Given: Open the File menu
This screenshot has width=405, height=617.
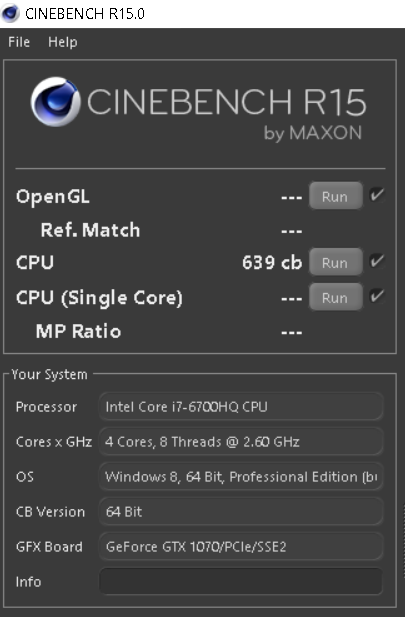Looking at the screenshot, I should click(x=19, y=42).
